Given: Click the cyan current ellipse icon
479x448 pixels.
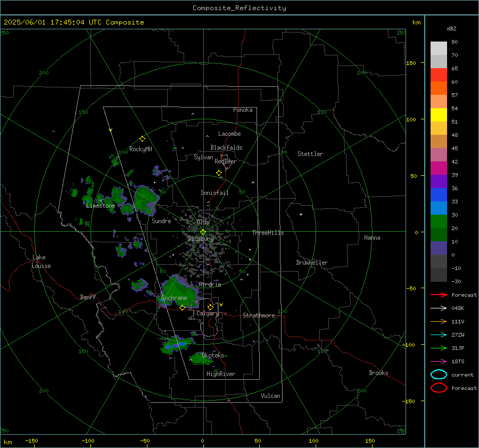Looking at the screenshot, I should pos(439,374).
